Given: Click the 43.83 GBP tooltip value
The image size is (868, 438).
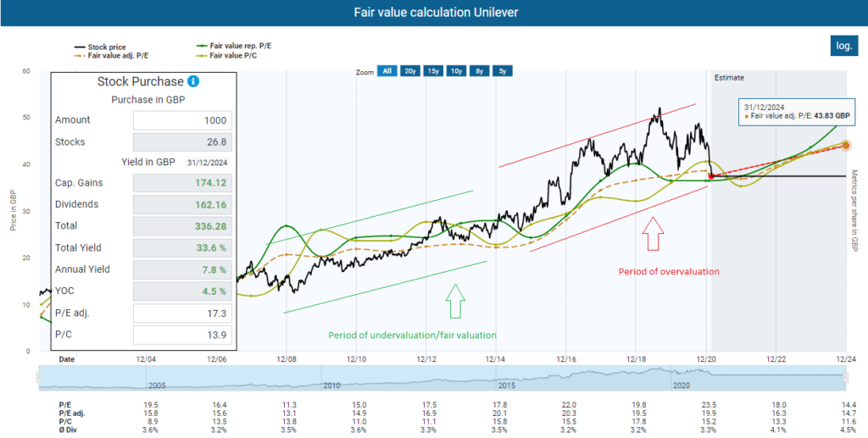Looking at the screenshot, I should pos(832,116).
